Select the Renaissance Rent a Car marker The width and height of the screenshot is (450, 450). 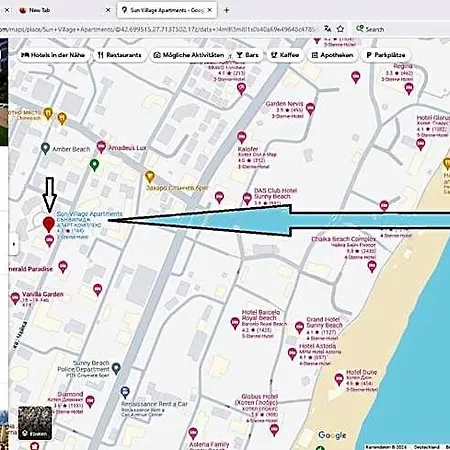click(x=125, y=393)
